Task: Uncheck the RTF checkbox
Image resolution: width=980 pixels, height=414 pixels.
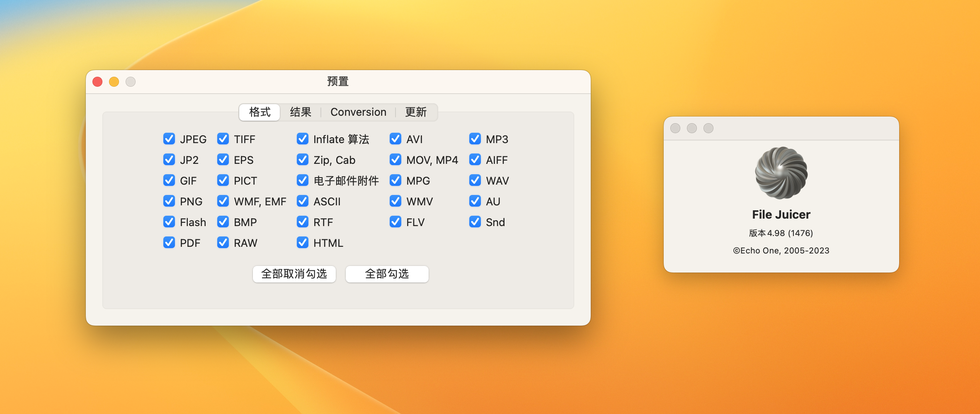Action: click(x=303, y=222)
